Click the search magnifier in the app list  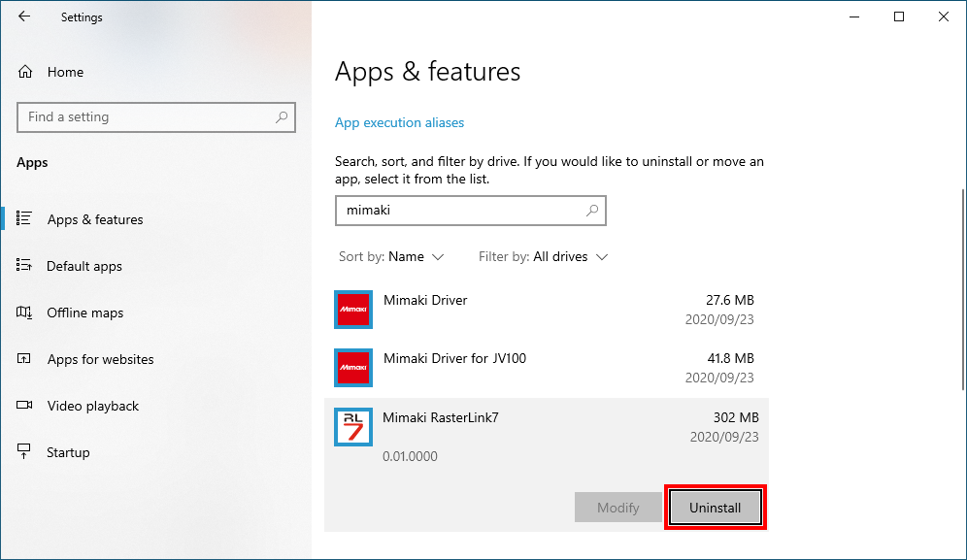tap(591, 211)
